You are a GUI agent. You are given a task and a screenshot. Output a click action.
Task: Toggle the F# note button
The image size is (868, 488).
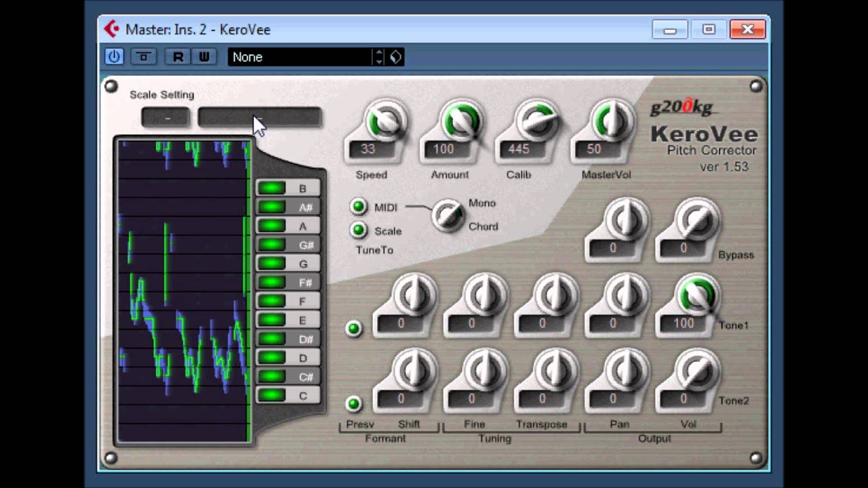click(x=288, y=283)
